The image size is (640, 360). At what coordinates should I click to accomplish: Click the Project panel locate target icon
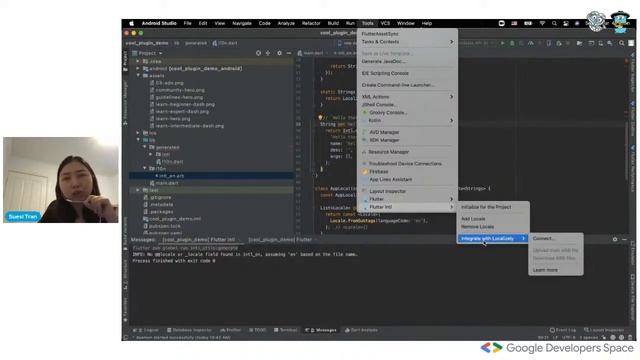tap(258, 53)
